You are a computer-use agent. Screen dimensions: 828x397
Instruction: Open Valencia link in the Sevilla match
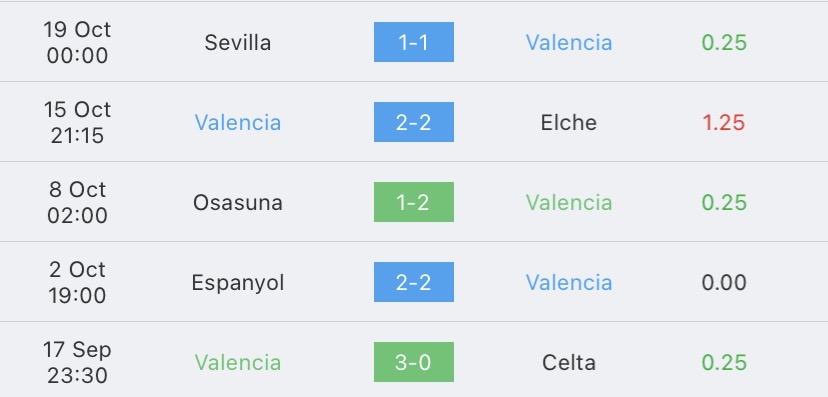click(x=569, y=42)
